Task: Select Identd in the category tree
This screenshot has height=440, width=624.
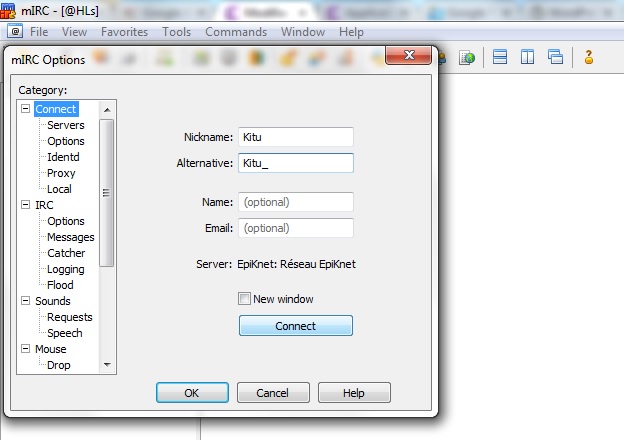Action: 63,157
